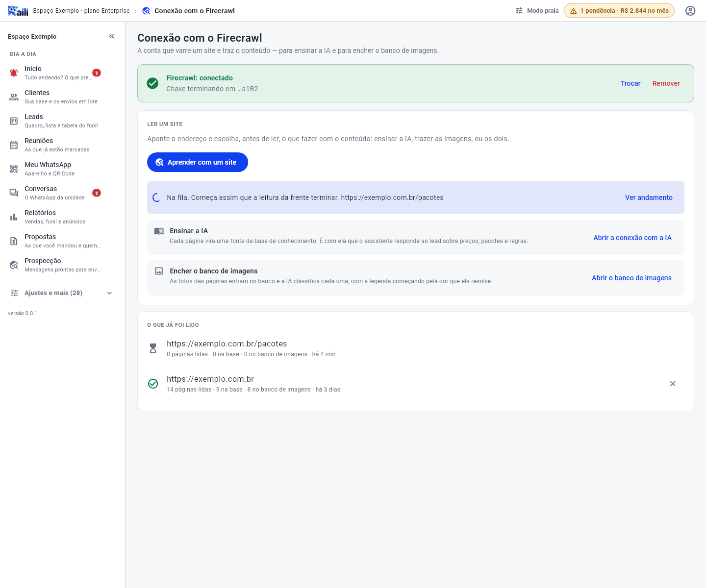Click the Firecrawl icon in the breadcrumb
Screen dimensions: 706x588
pyautogui.click(x=146, y=11)
